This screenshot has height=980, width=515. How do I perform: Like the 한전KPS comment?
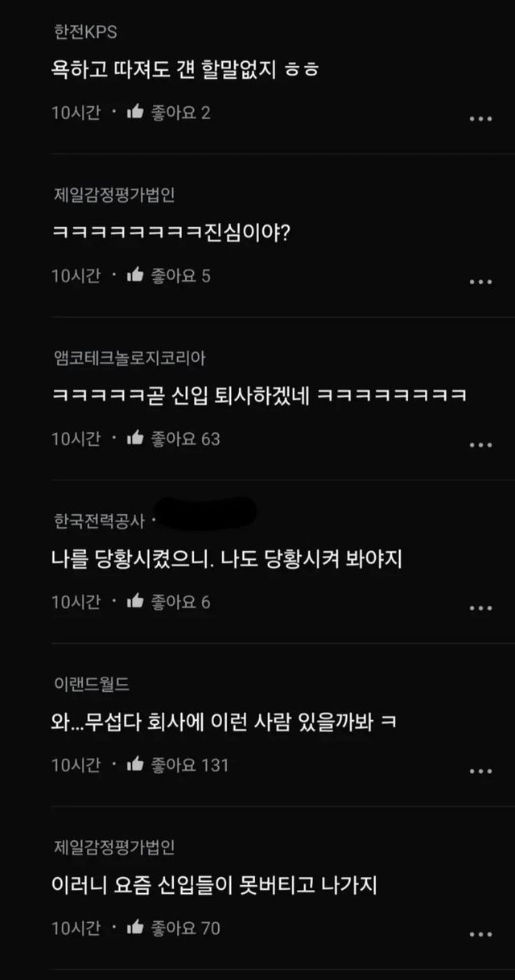[x=135, y=113]
